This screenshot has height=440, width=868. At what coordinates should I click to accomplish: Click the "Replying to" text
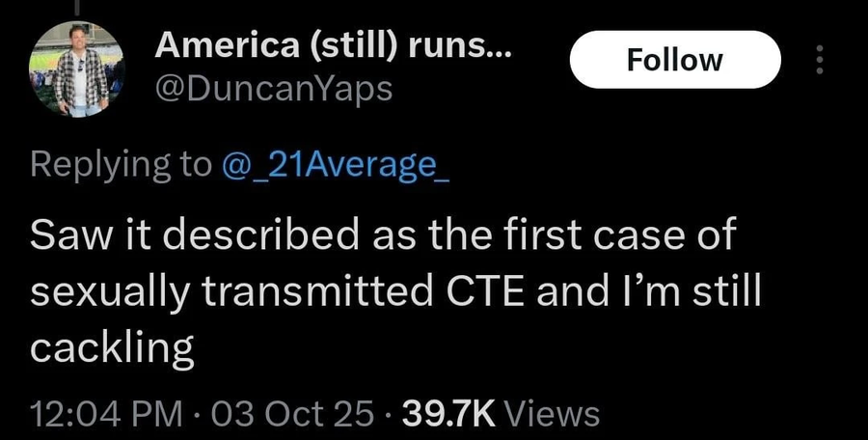tap(120, 165)
